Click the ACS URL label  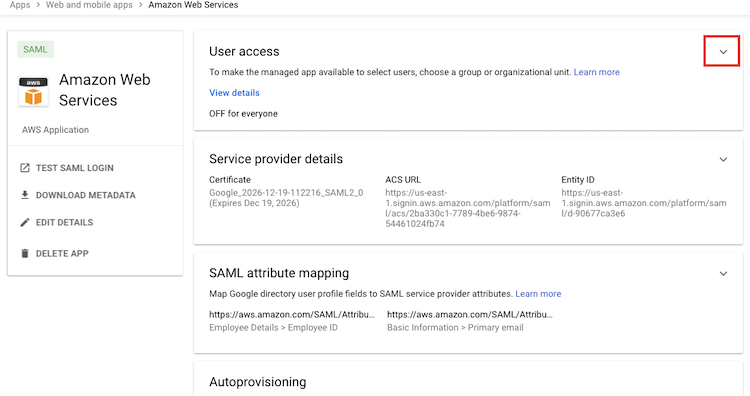403,180
